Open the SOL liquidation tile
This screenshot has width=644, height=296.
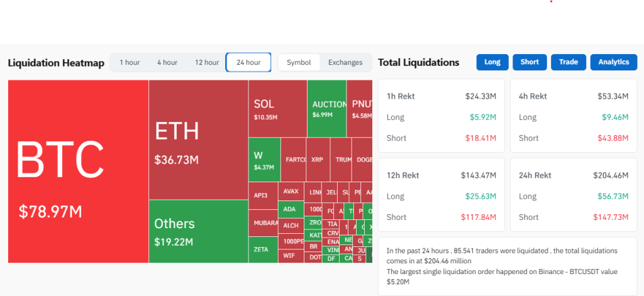[277, 108]
